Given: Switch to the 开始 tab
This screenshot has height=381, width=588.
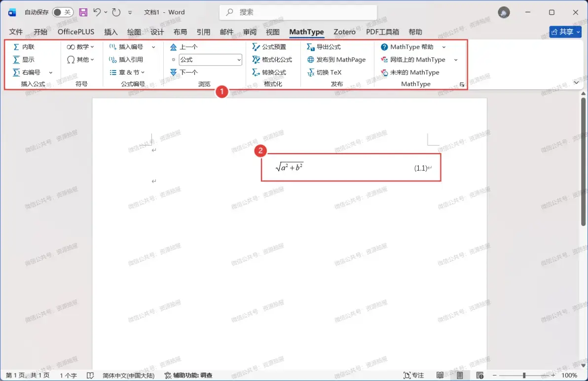Looking at the screenshot, I should 40,32.
